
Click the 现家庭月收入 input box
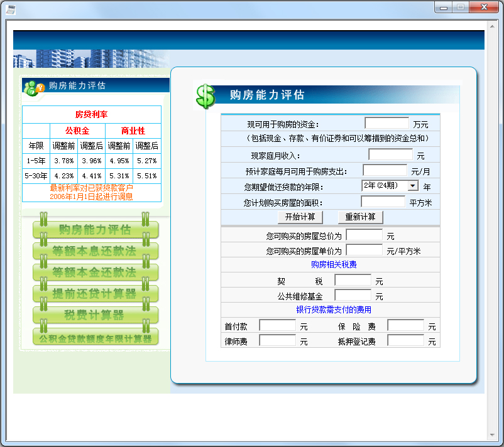tap(390, 154)
